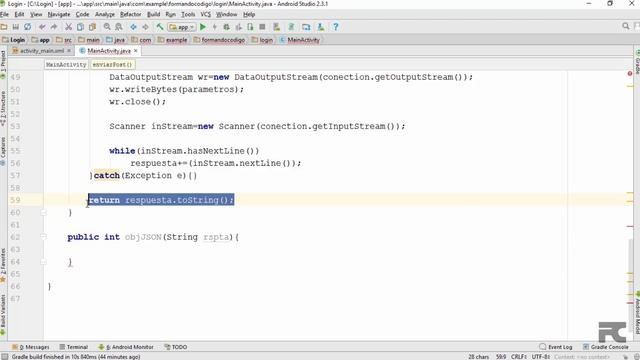Open the Android Monitor tool window

126,347
